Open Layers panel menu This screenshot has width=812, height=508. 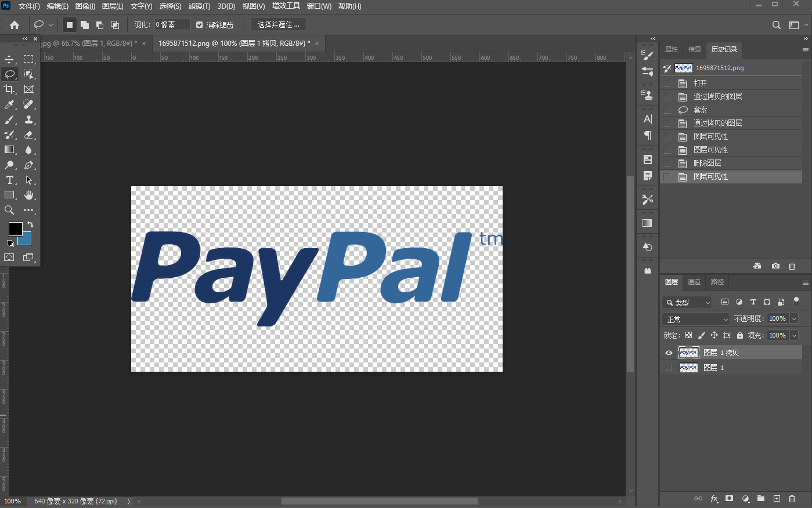pos(805,282)
